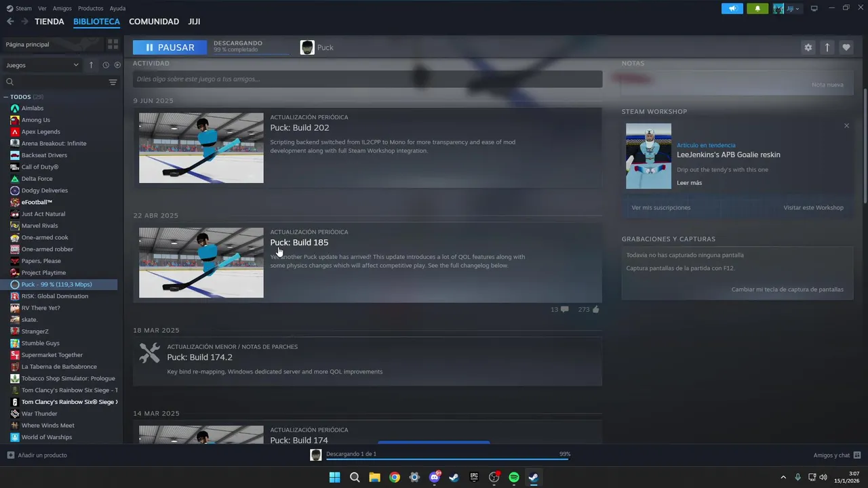The height and width of the screenshot is (488, 868).
Task: Click Leer más on the Workshop article
Action: 689,183
